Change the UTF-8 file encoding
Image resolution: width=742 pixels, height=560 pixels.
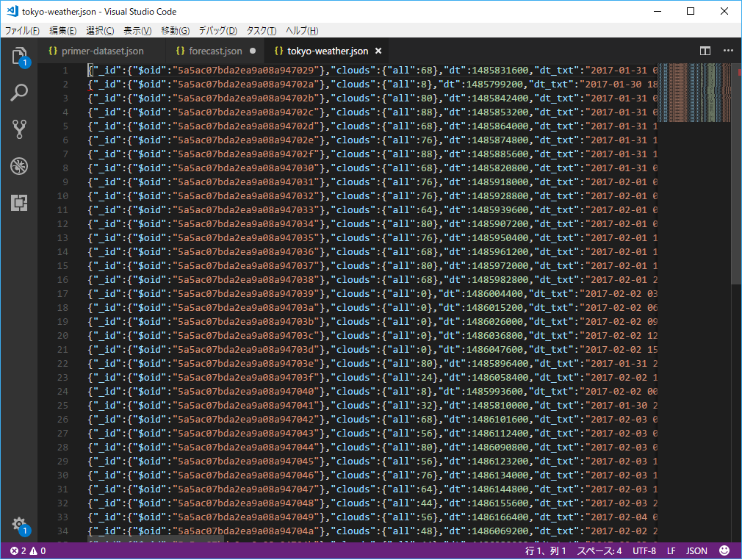(x=644, y=550)
